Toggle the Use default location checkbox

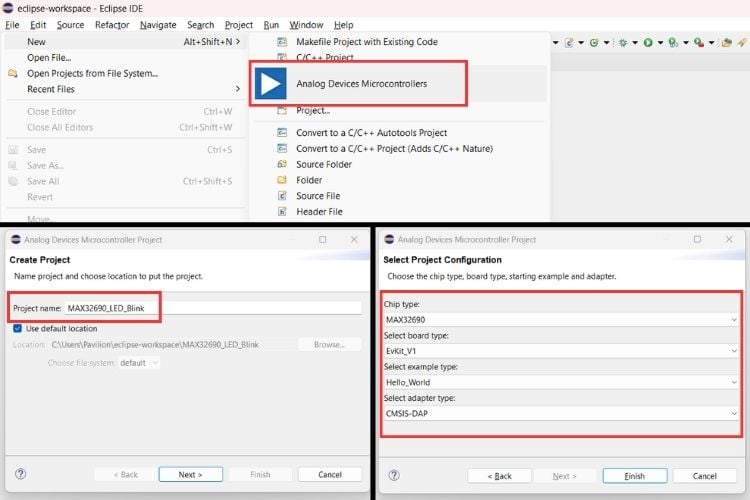pos(18,328)
